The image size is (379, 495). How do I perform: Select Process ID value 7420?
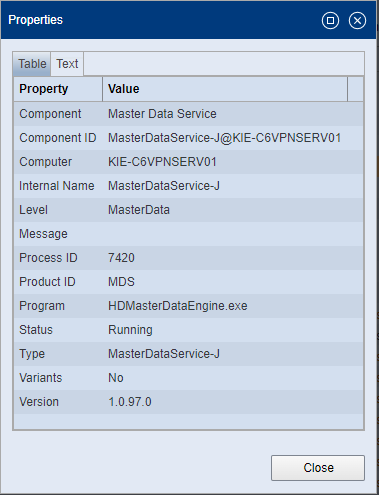(x=121, y=258)
